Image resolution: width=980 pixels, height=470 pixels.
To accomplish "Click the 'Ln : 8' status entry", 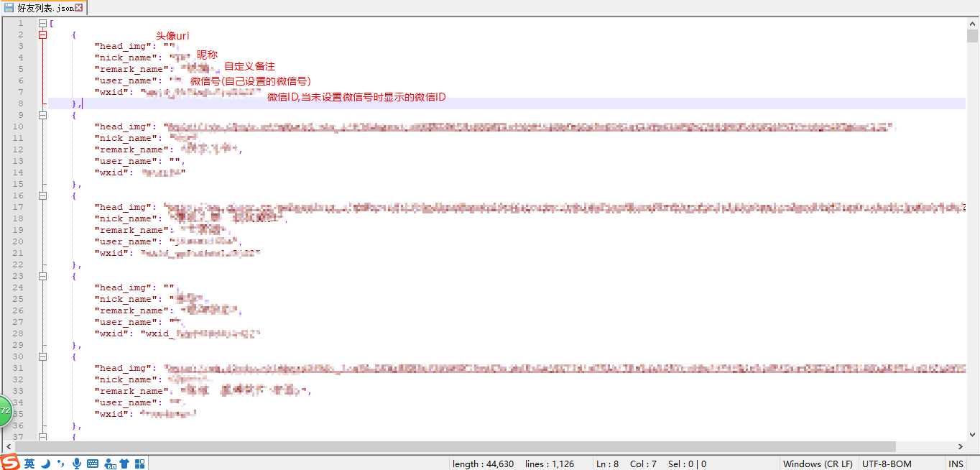I will (x=607, y=464).
